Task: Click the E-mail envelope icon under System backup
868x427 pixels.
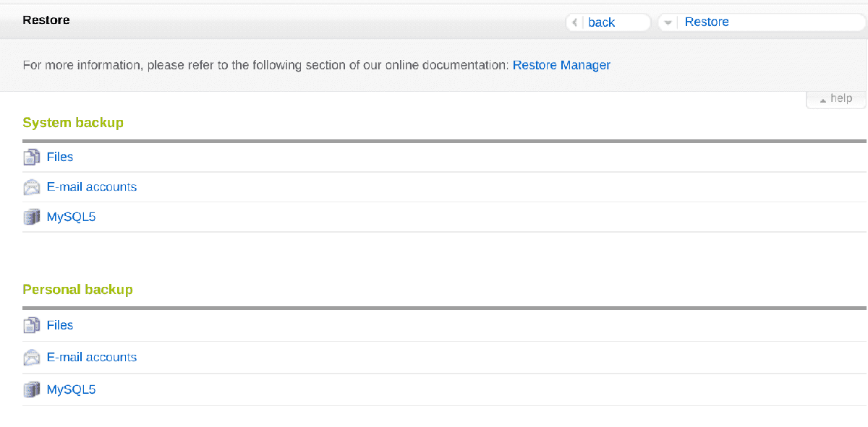Action: click(31, 187)
